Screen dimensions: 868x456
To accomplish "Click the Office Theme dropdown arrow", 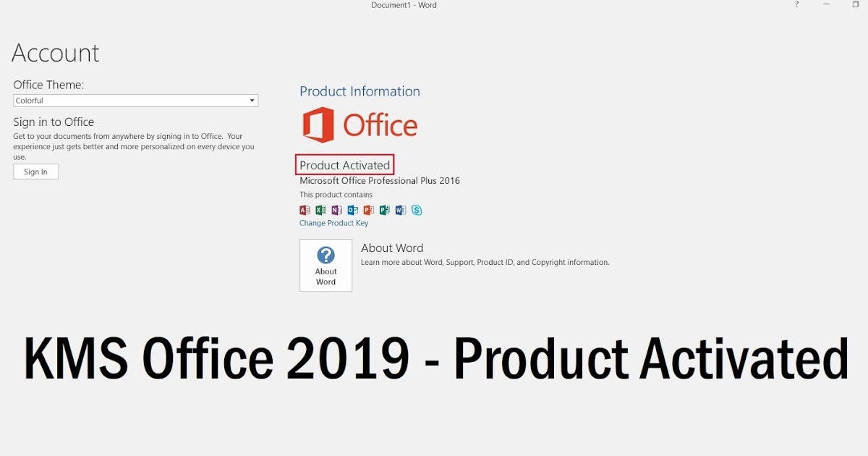I will [x=252, y=100].
